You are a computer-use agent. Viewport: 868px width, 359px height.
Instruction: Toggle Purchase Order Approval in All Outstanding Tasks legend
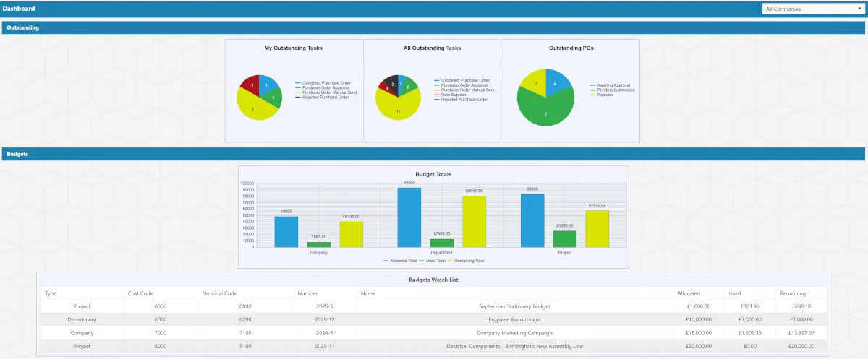pyautogui.click(x=461, y=85)
